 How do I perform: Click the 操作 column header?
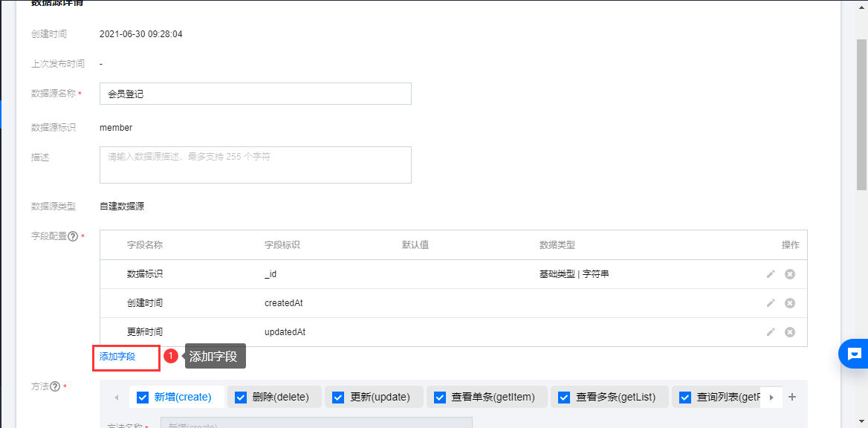click(791, 244)
